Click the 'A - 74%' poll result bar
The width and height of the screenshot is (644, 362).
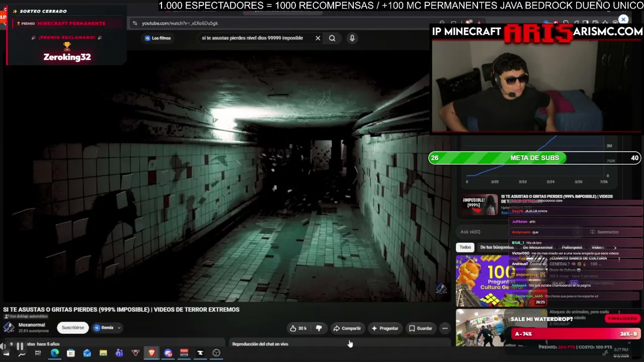pyautogui.click(x=576, y=334)
